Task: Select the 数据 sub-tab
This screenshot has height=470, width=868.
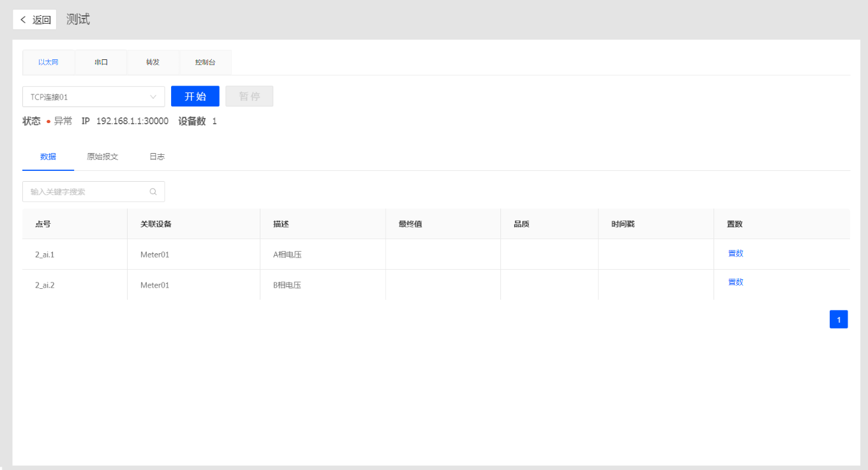Action: coord(48,157)
